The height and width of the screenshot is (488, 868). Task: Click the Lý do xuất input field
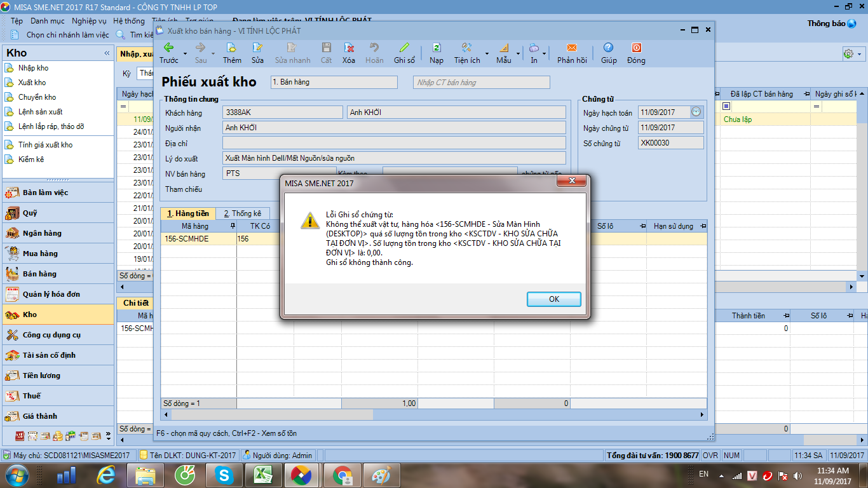coord(394,158)
